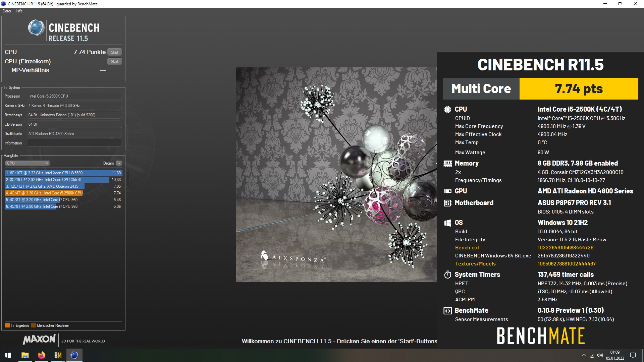Click the Cinebench taskbar icon
Viewport: 644px width, 362px height.
[x=74, y=355]
